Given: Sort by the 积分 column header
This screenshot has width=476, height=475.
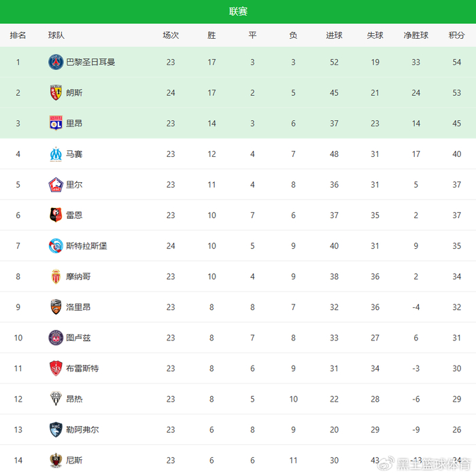Looking at the screenshot, I should [456, 35].
